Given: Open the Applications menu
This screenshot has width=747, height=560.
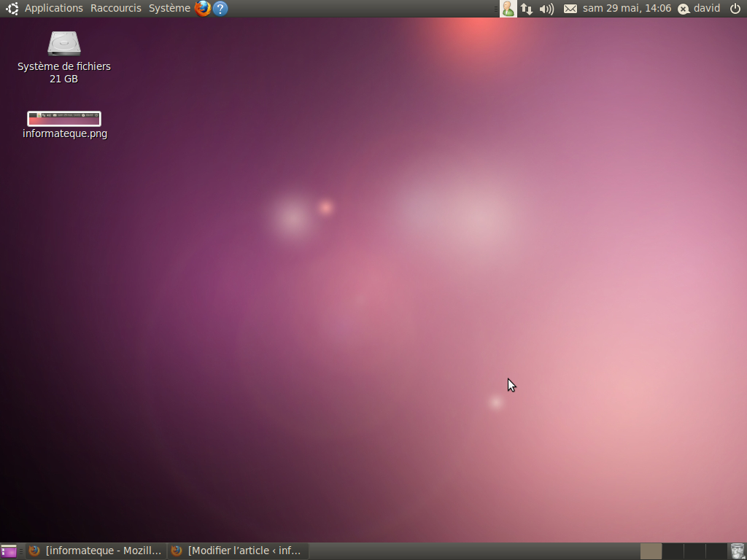Looking at the screenshot, I should pos(53,8).
